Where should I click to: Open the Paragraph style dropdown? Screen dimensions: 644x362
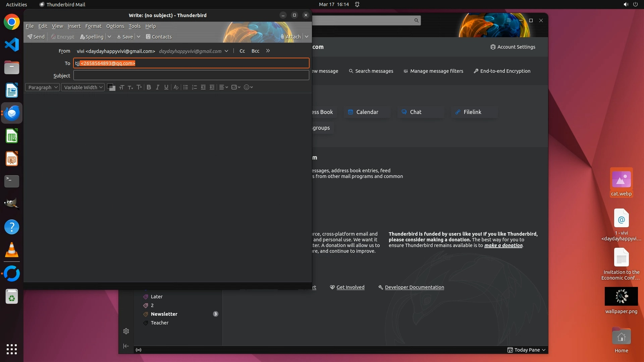click(x=42, y=87)
